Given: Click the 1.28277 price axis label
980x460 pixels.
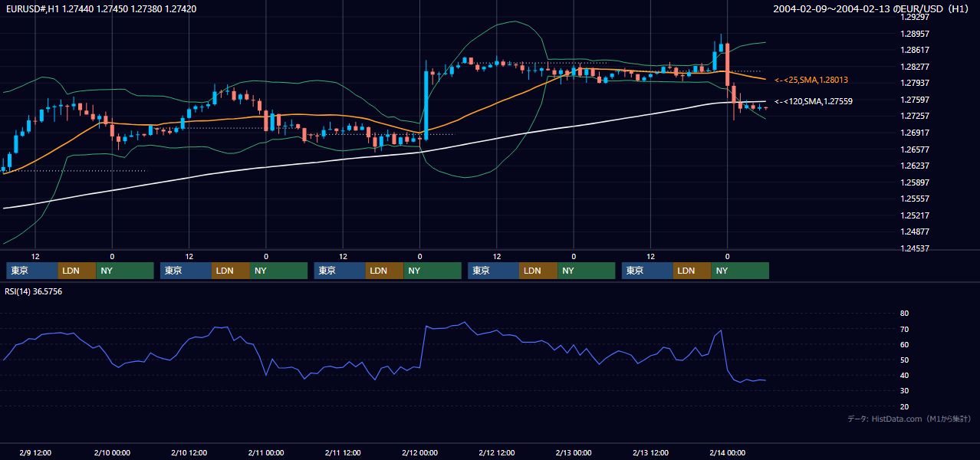Looking at the screenshot, I should point(914,67).
